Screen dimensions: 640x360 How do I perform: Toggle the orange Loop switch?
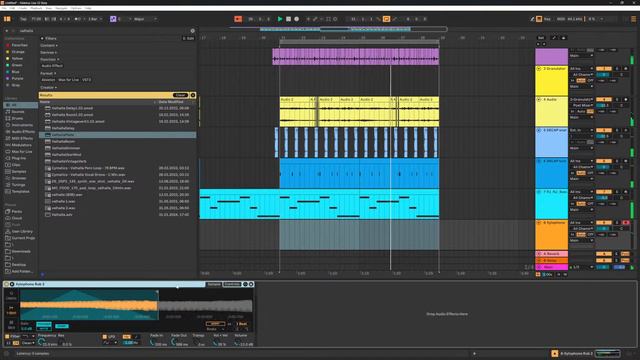click(386, 19)
